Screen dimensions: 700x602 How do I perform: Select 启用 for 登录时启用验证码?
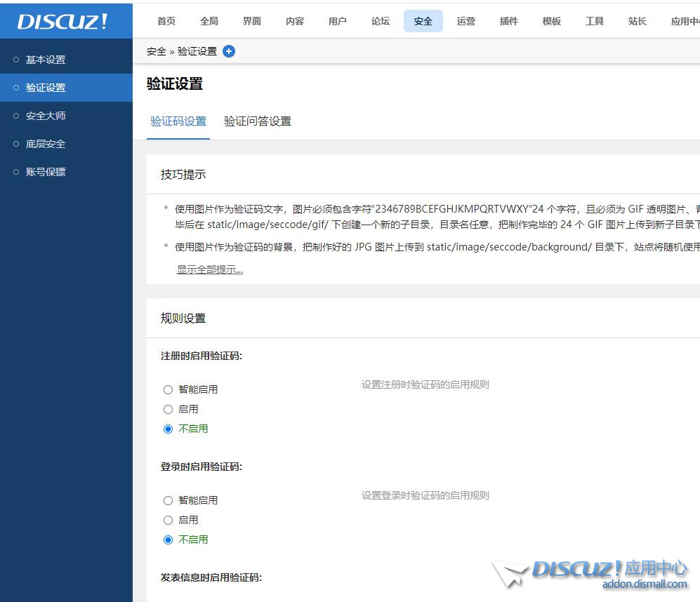point(169,520)
